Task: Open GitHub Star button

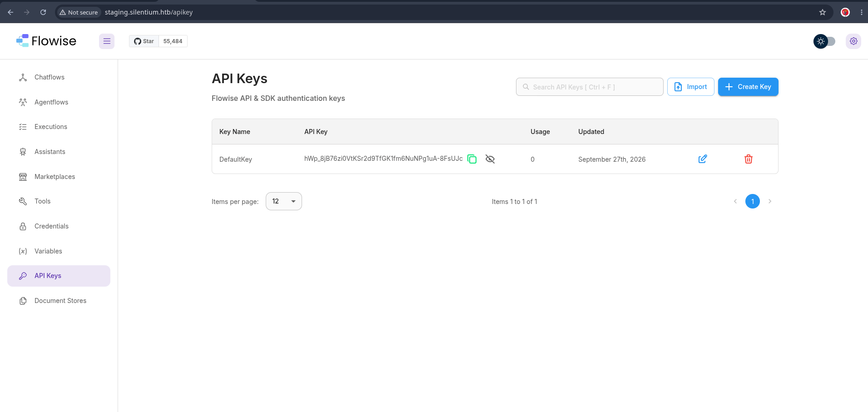Action: (x=144, y=41)
